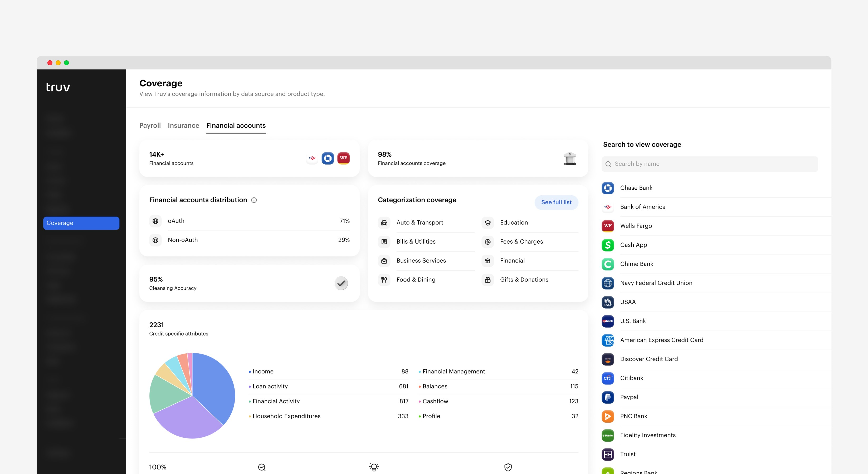Click the Cash App green dollar icon

608,245
